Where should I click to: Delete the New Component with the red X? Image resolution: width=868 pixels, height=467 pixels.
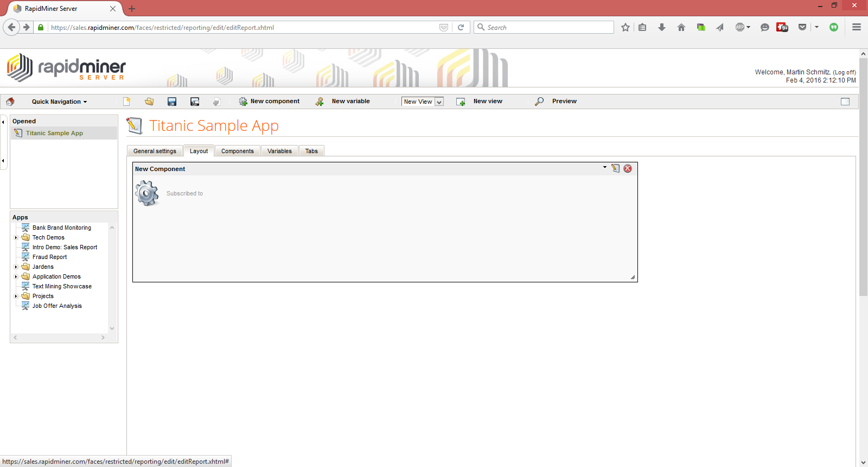click(628, 168)
